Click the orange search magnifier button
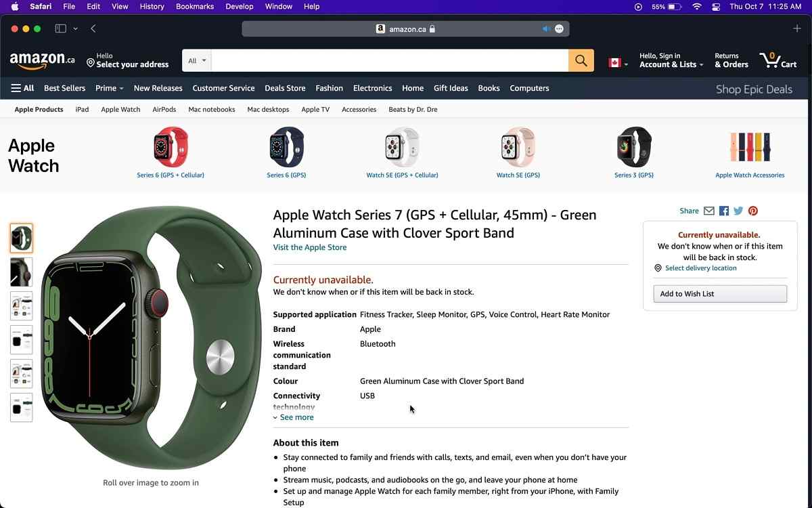Screen dimensions: 812x508 (581, 60)
